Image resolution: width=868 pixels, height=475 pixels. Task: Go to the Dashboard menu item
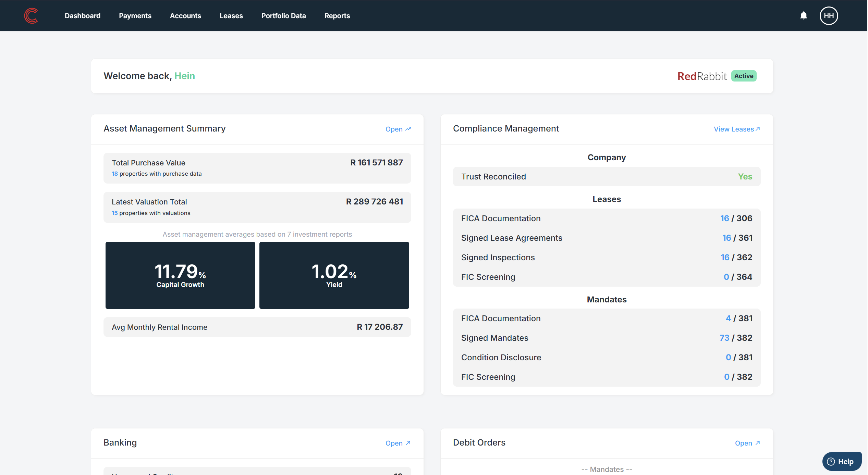coord(83,16)
